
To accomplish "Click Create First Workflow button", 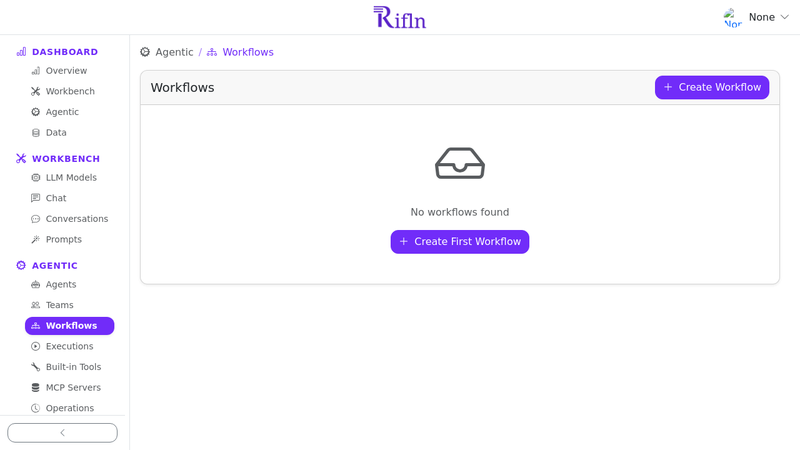I will tap(460, 242).
